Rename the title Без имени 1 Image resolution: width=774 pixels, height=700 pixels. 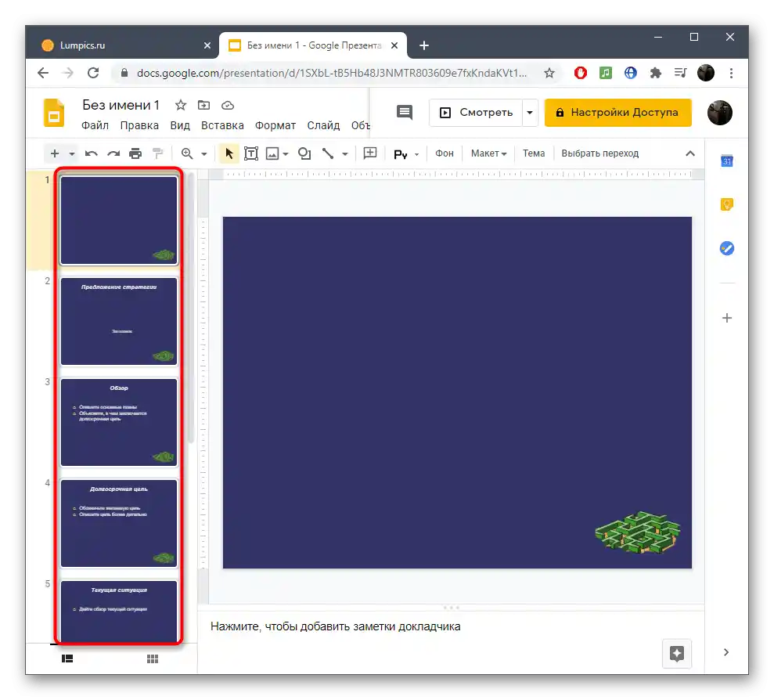[x=121, y=105]
